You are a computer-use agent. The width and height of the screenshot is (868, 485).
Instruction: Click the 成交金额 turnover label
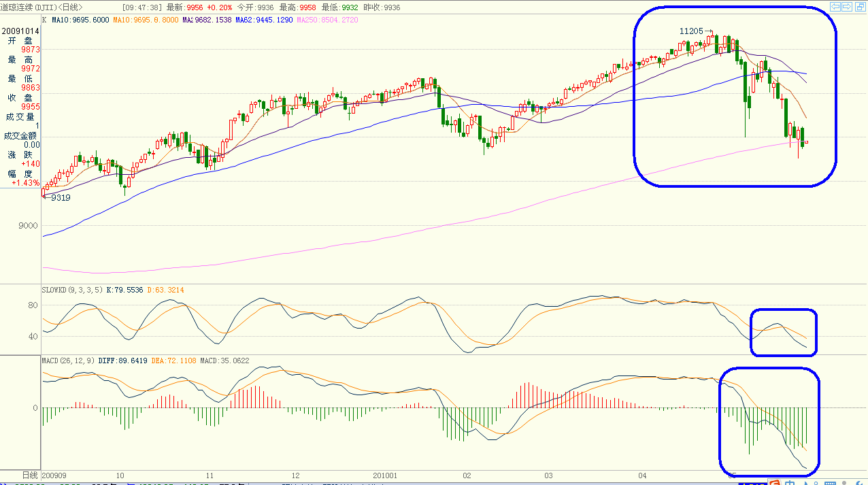21,136
